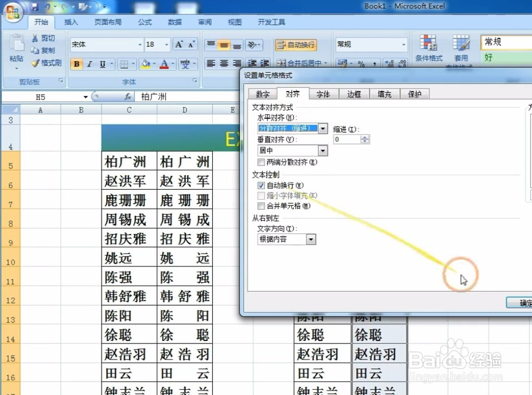This screenshot has width=532, height=395.
Task: Apply italic formatting
Action: click(x=88, y=64)
